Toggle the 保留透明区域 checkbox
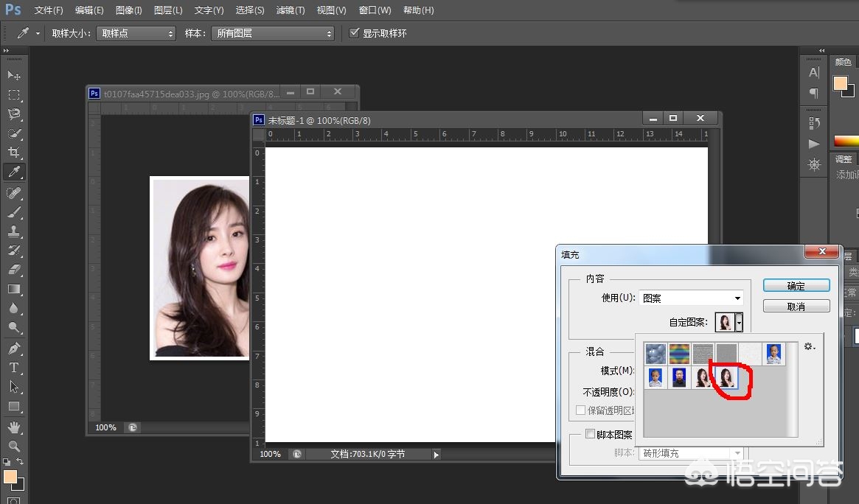 click(580, 410)
